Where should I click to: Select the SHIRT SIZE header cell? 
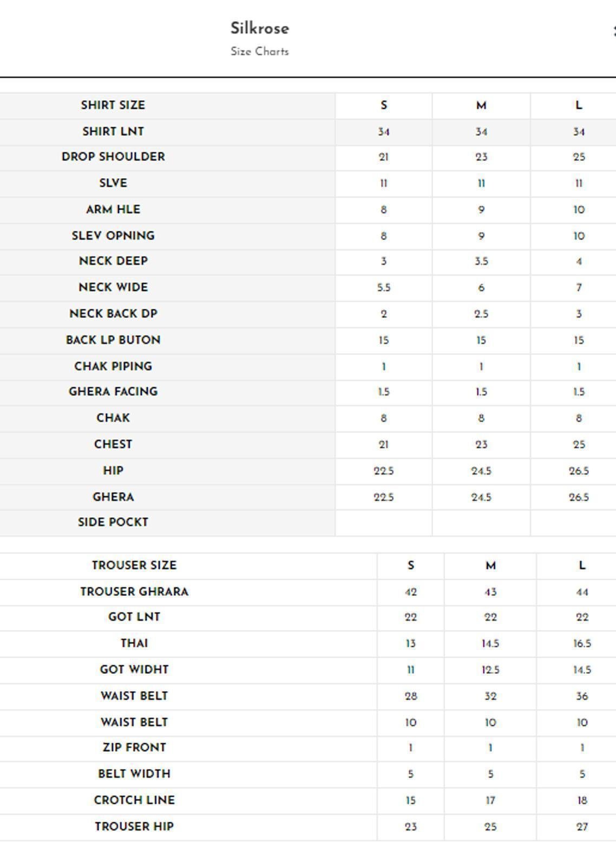(113, 105)
